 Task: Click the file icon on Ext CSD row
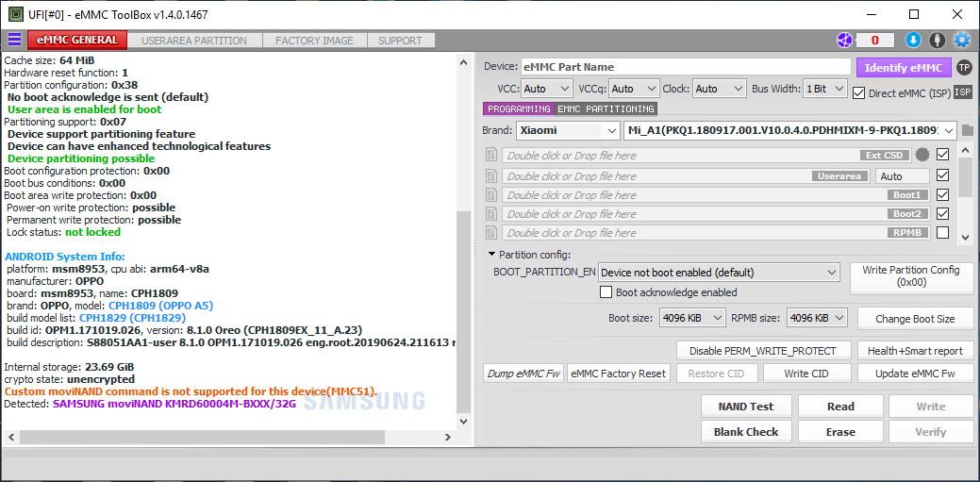coord(490,156)
